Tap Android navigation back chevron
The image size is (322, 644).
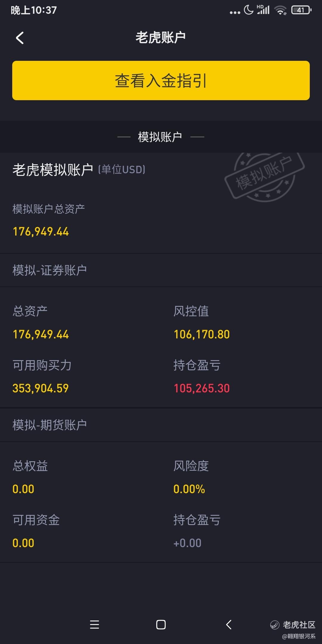point(229,624)
